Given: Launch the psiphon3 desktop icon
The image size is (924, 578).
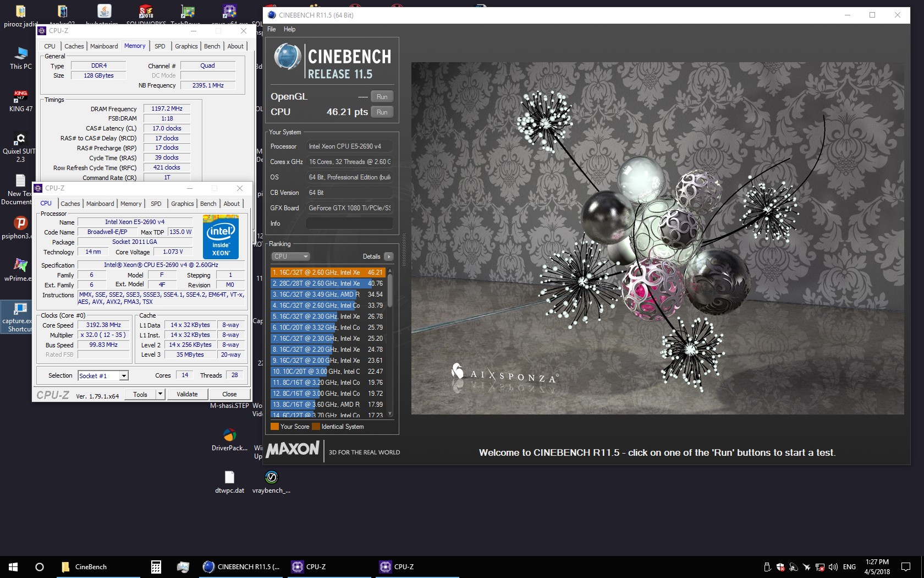Looking at the screenshot, I should pyautogui.click(x=20, y=227).
